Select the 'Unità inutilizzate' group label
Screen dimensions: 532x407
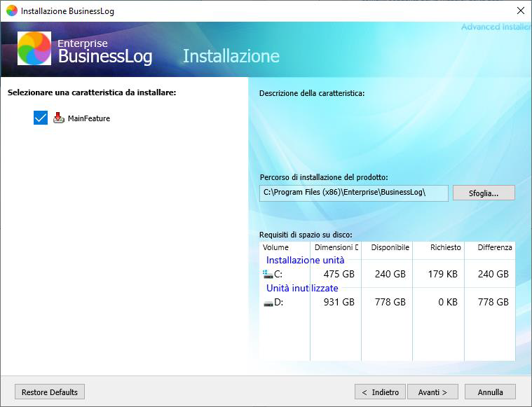302,289
